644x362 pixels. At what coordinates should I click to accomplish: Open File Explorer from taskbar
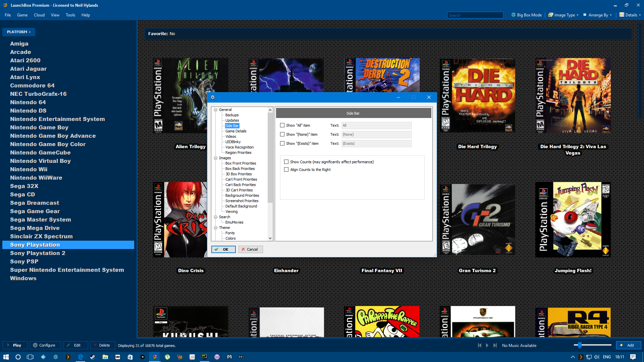pyautogui.click(x=105, y=357)
